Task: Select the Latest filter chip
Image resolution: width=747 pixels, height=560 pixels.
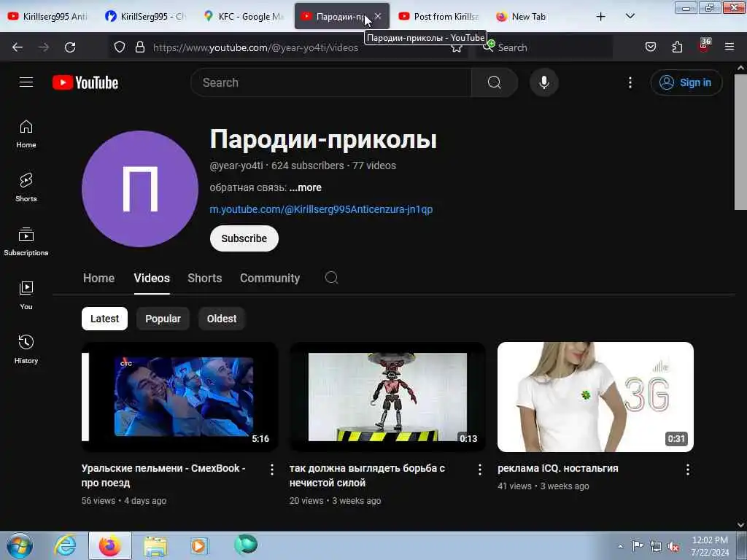Action: [104, 319]
